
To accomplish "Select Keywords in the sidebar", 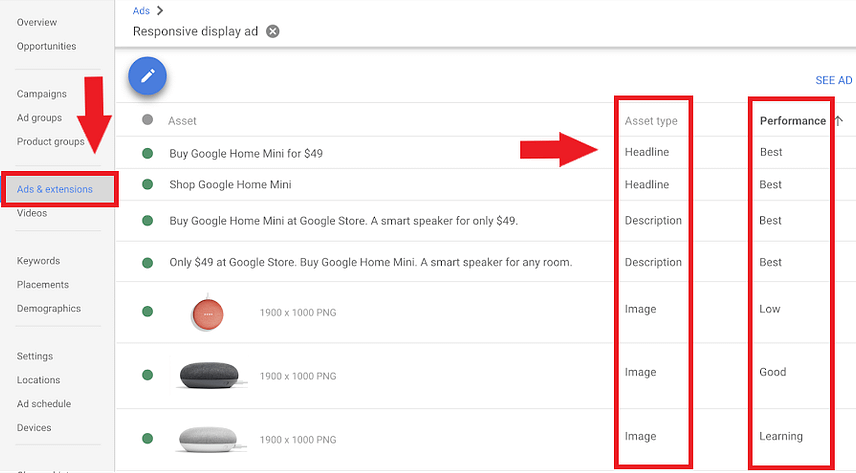I will pyautogui.click(x=38, y=261).
